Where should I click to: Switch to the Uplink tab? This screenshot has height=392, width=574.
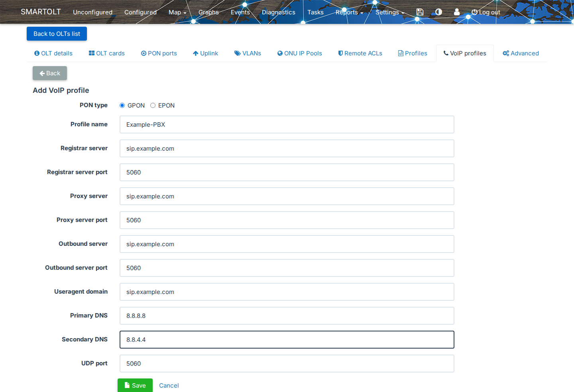pos(206,53)
